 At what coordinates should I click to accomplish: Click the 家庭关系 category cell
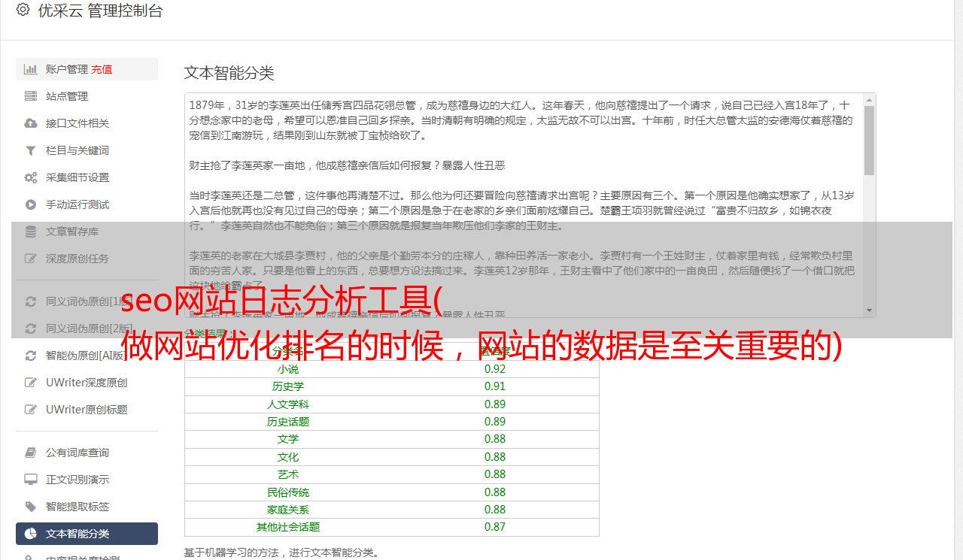coord(288,510)
